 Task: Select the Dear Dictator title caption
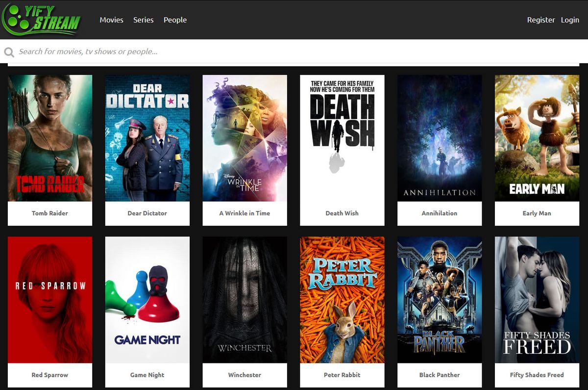coord(147,213)
